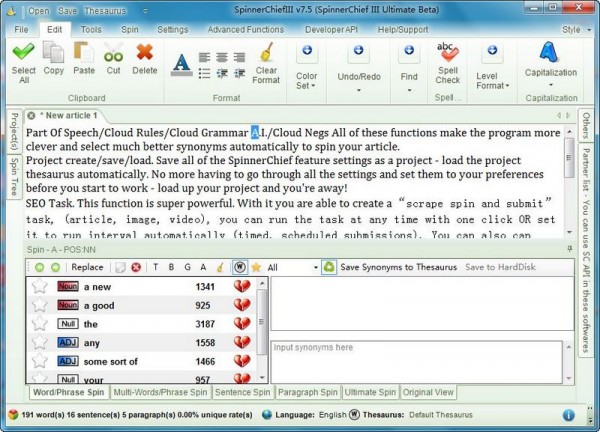Click the synonym list scrollbar thumb
The image size is (600, 432).
(x=262, y=321)
